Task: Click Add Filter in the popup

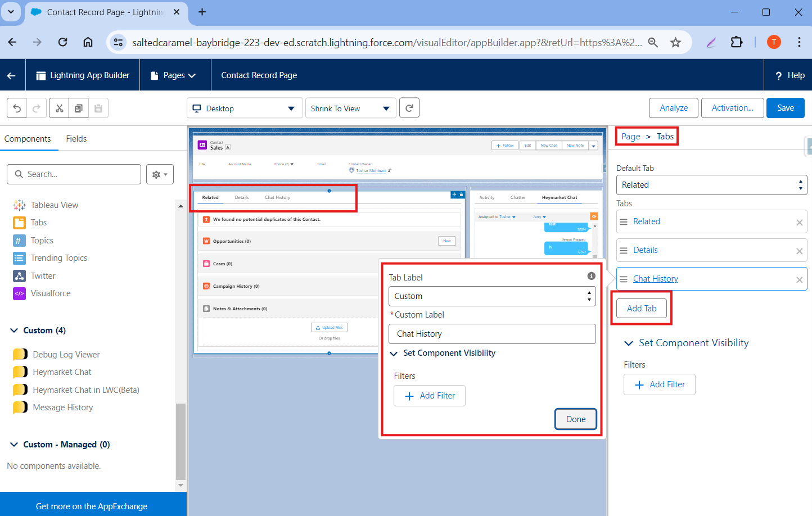Action: click(430, 396)
